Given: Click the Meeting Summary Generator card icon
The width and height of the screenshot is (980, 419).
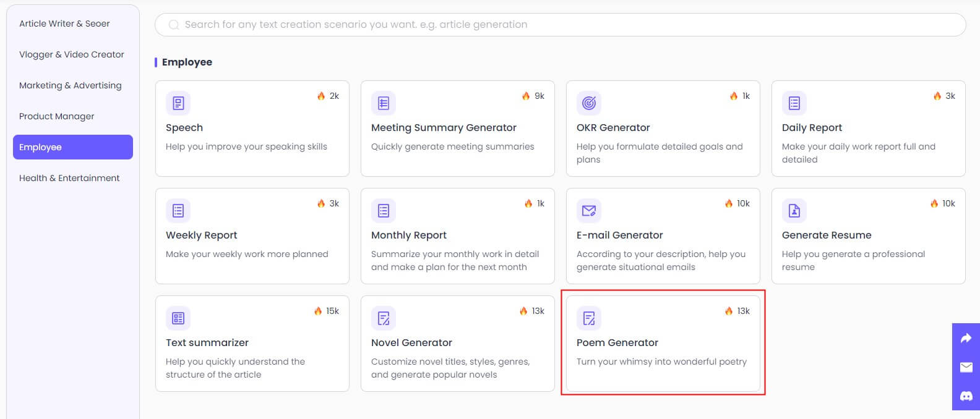Looking at the screenshot, I should tap(384, 103).
